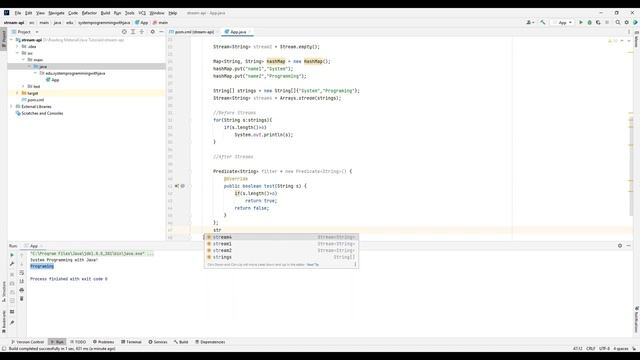
Task: Open the editor tabs more-options menu
Action: 629,32
